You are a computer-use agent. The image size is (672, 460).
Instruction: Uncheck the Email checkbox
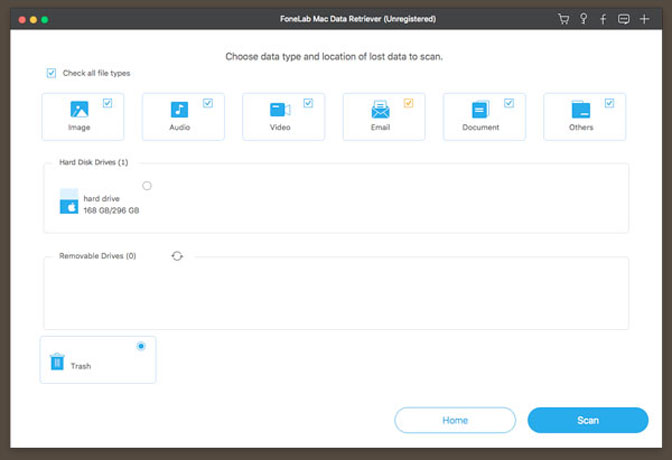click(408, 103)
